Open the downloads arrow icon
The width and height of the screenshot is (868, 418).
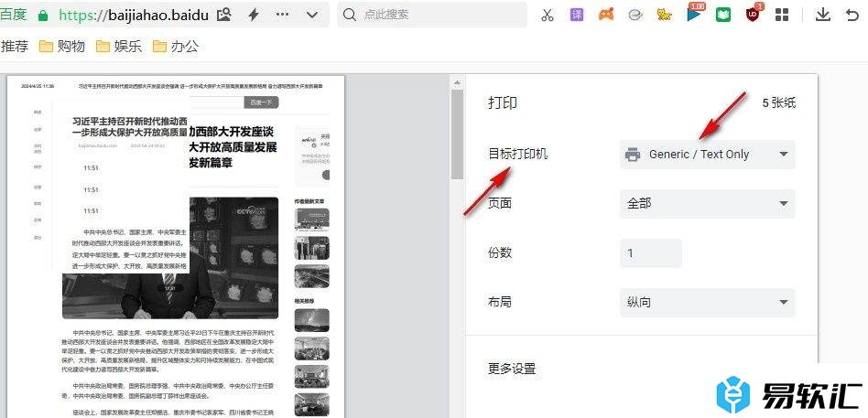click(823, 15)
